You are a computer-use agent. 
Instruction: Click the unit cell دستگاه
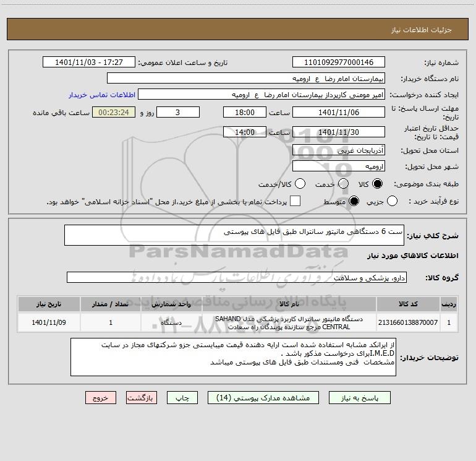coord(171,322)
